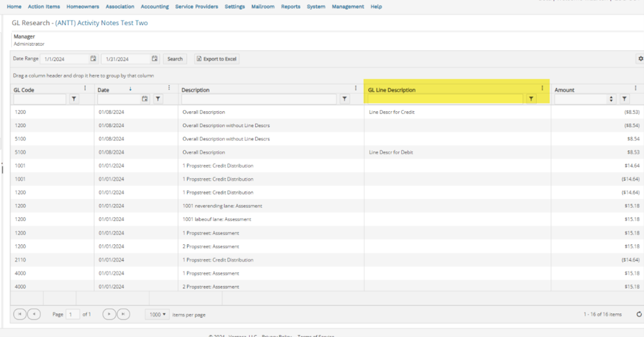Click the Amount column filter icon
Viewport: 644px width, 337px height.
pos(625,100)
